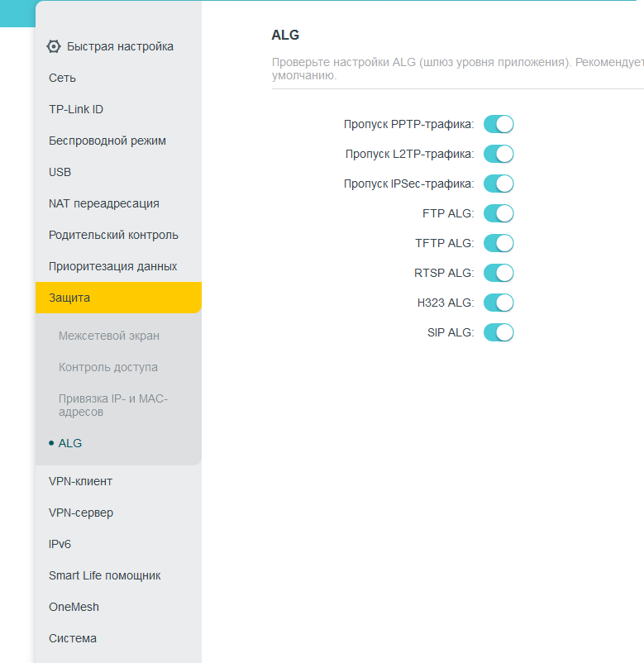Open Контроль доступа submenu item
Image resolution: width=644 pixels, height=663 pixels.
tap(108, 367)
